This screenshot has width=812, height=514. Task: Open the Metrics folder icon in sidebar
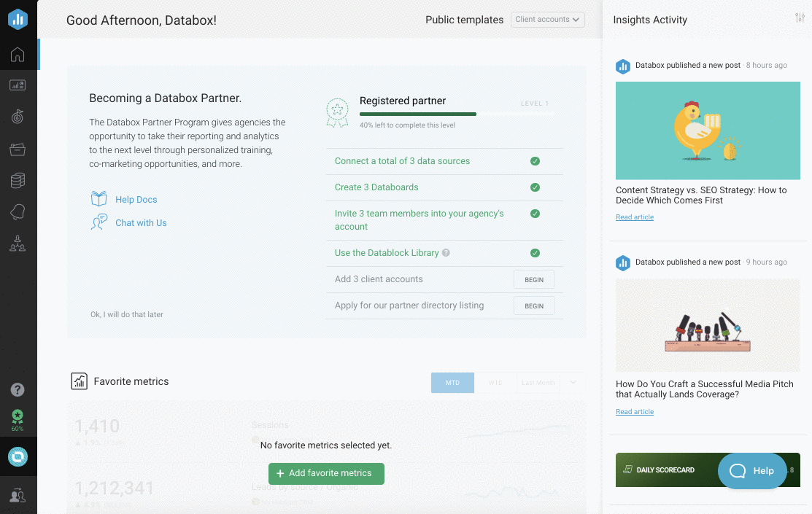coord(18,149)
